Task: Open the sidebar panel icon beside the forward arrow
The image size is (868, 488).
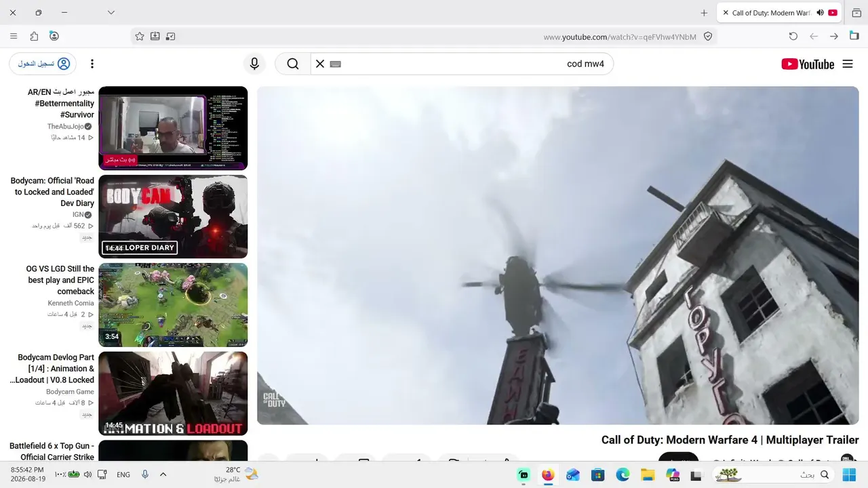Action: tap(854, 37)
